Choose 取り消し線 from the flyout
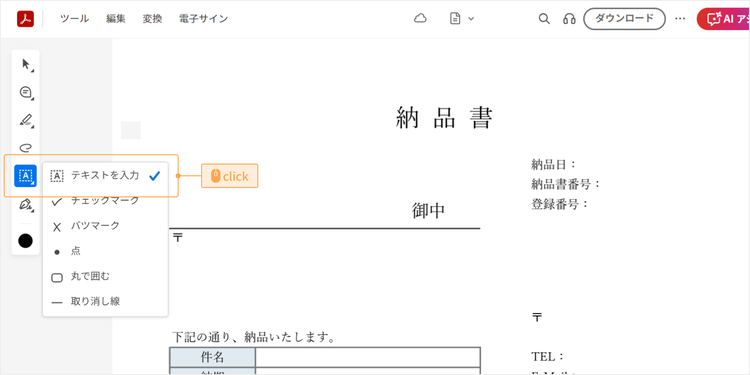750x375 pixels. point(105,301)
